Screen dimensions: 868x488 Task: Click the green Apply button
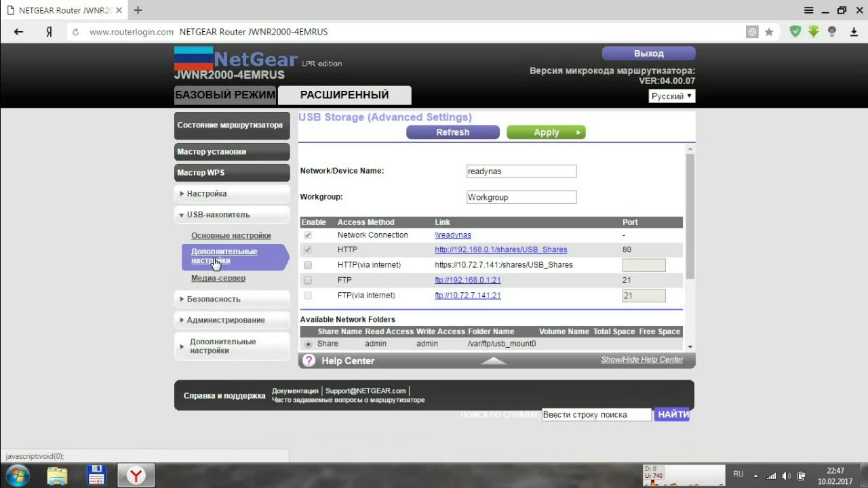[546, 132]
